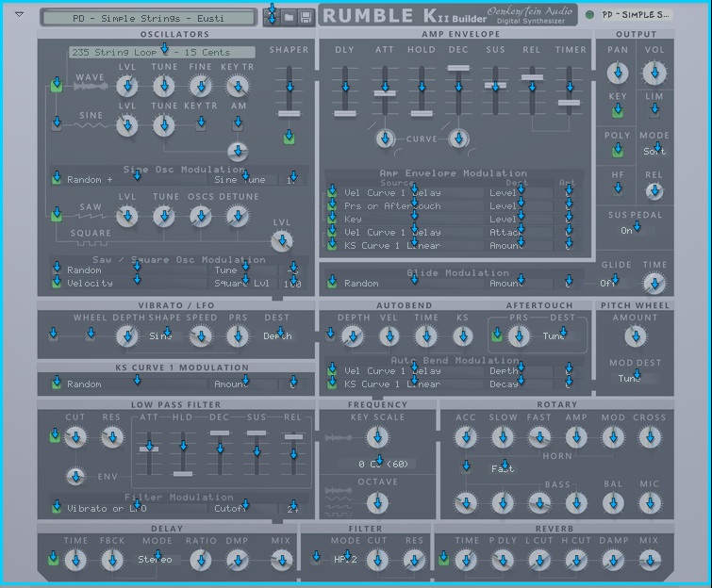Open the 'Vibrato or LFO' filter modulation source

point(135,509)
